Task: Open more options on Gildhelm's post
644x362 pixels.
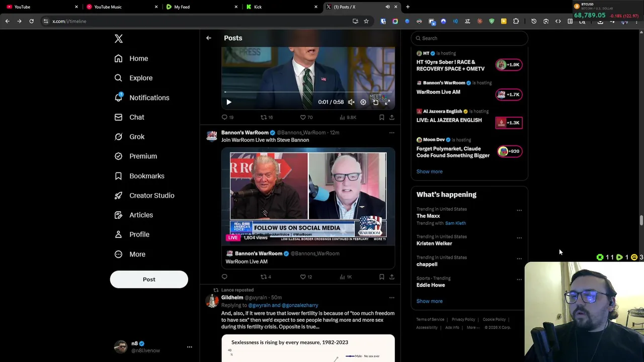Action: click(x=392, y=298)
